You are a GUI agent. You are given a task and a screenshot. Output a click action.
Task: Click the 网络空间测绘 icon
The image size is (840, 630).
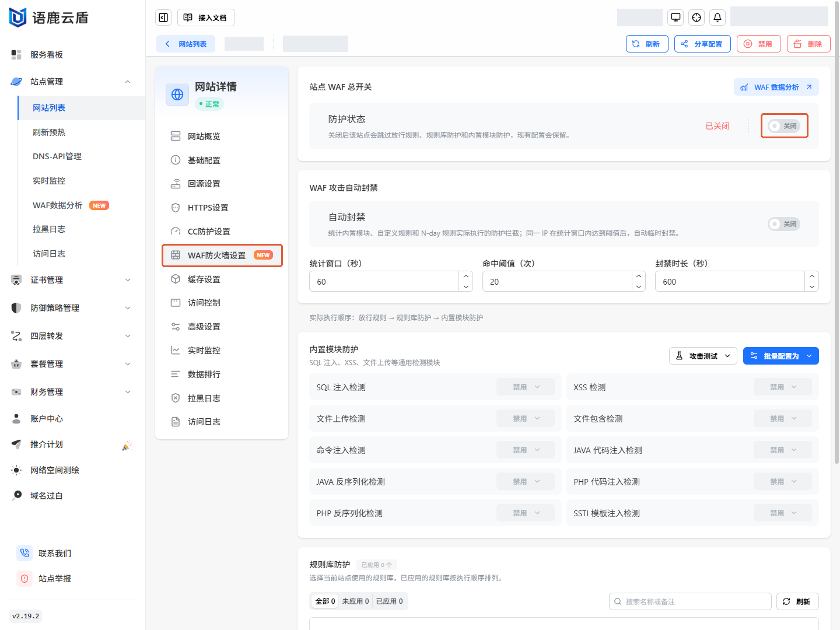[16, 470]
